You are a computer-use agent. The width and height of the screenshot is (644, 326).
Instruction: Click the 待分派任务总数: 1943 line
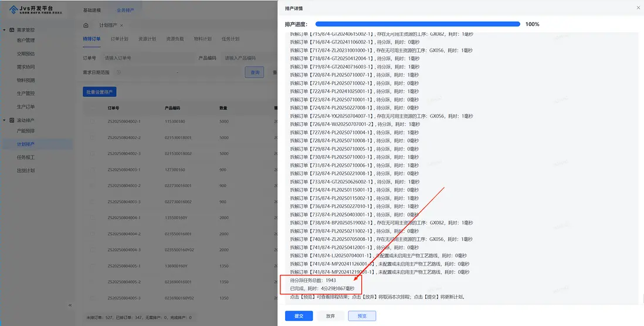tap(313, 280)
